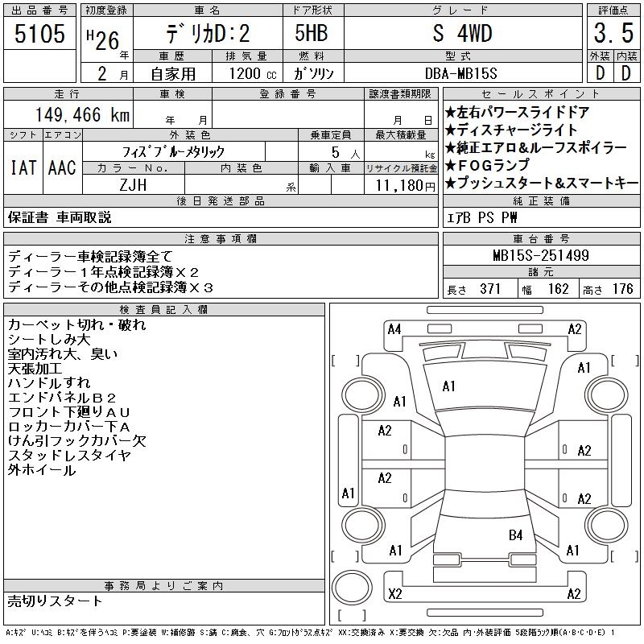The image size is (644, 644).
Task: Select office notice 売切りスタート
Action: pyautogui.click(x=55, y=601)
